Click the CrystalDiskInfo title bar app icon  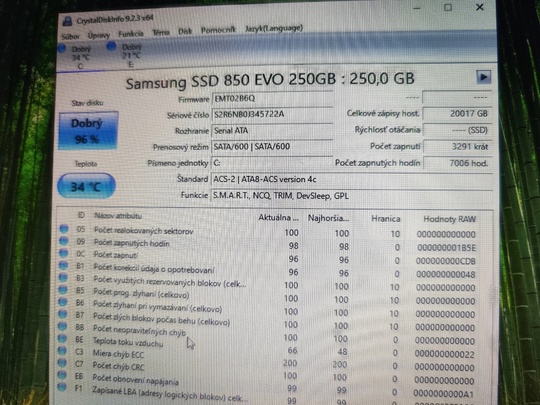[68, 22]
